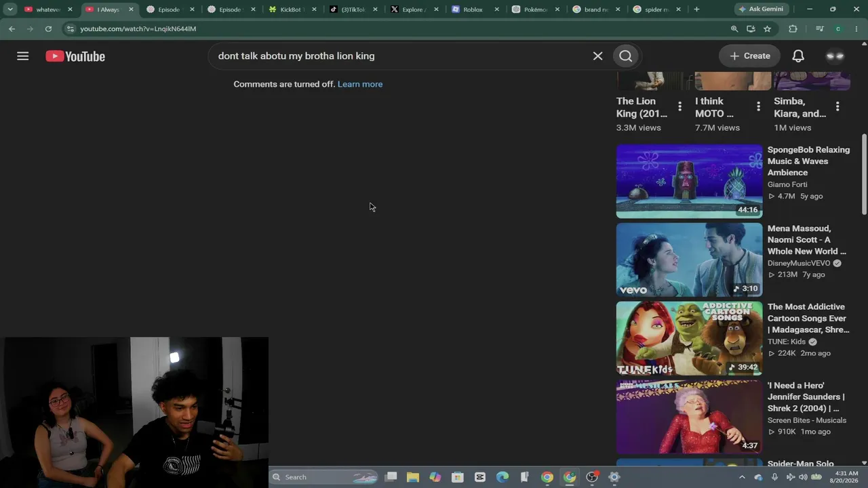Open Microsoft Store from the taskbar
The image size is (868, 488).
pyautogui.click(x=458, y=477)
